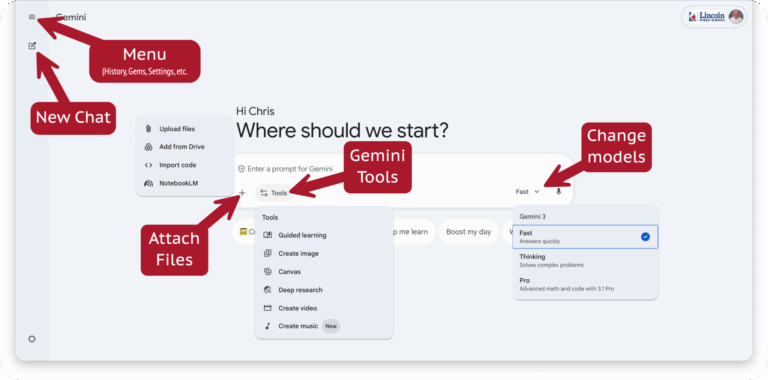Select Create music tool

324,326
